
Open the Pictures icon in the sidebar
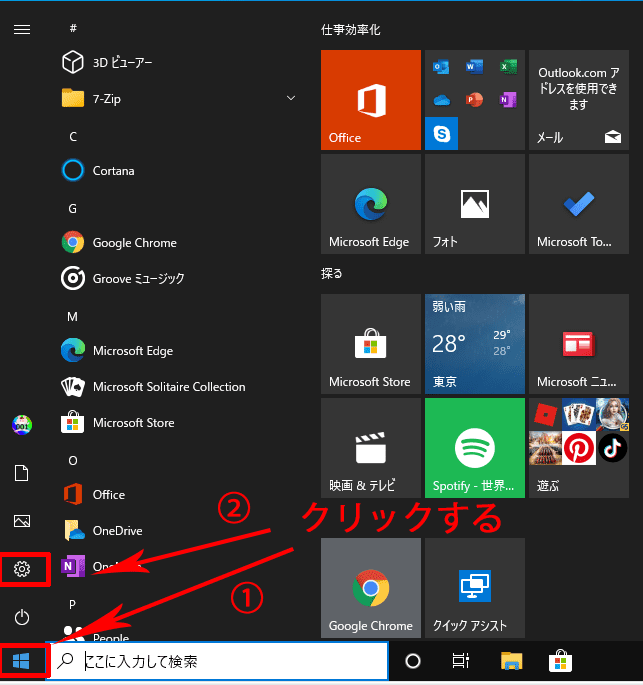[x=22, y=520]
